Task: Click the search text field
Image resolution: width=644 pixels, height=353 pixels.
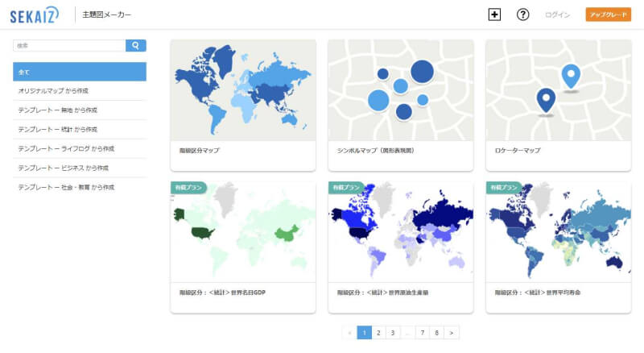Action: tap(69, 46)
